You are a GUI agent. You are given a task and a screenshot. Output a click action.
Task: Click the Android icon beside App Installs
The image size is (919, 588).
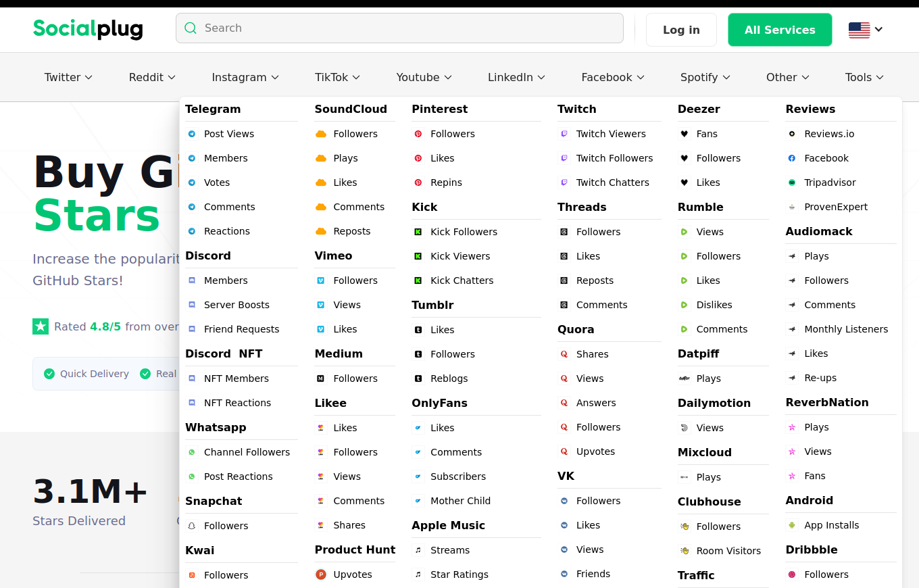[792, 525]
